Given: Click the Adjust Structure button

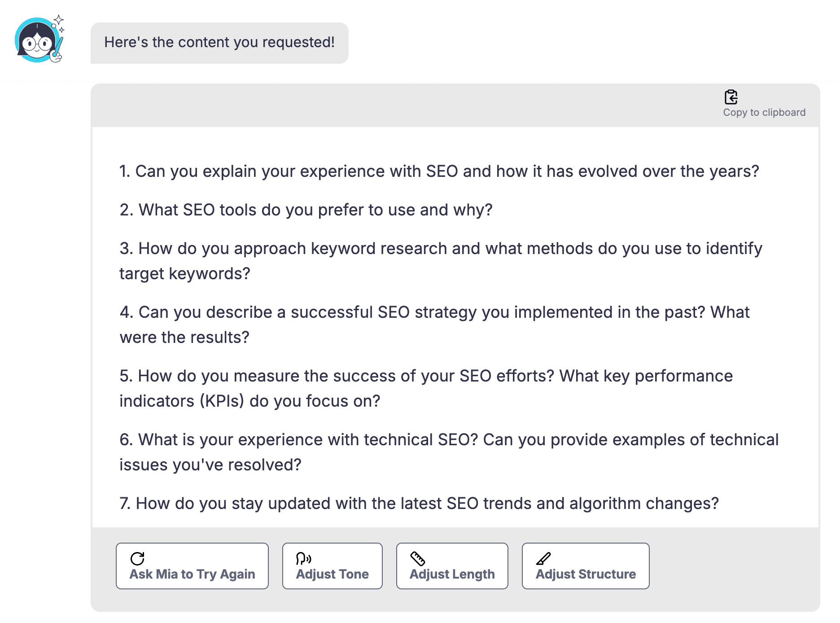Looking at the screenshot, I should (x=586, y=566).
